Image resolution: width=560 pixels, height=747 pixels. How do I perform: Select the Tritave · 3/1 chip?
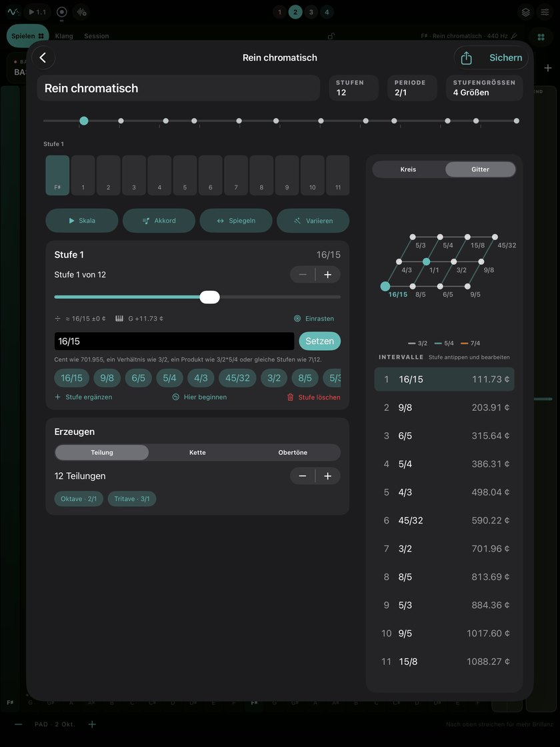pos(132,499)
